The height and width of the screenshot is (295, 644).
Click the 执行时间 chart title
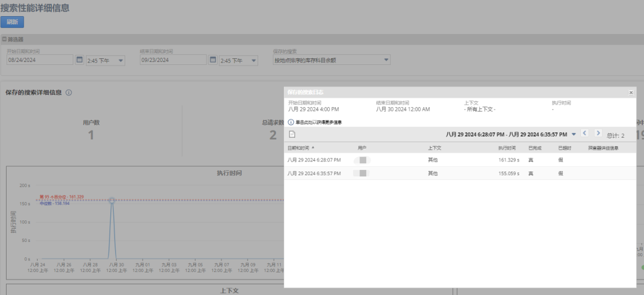(229, 173)
